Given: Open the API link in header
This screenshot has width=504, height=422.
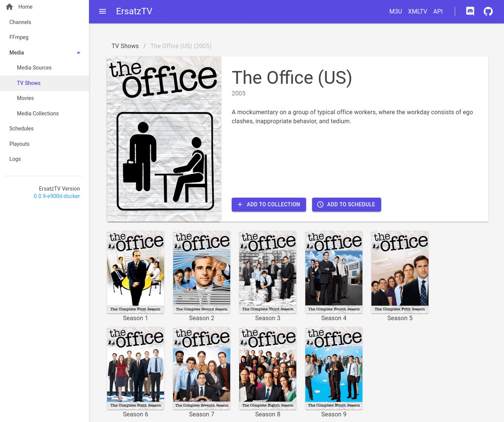Looking at the screenshot, I should [x=438, y=11].
